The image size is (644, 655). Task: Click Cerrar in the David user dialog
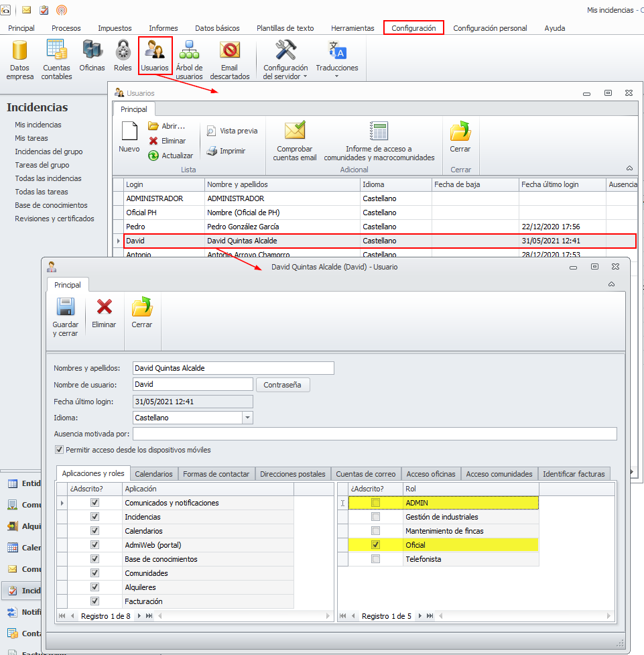pos(142,313)
